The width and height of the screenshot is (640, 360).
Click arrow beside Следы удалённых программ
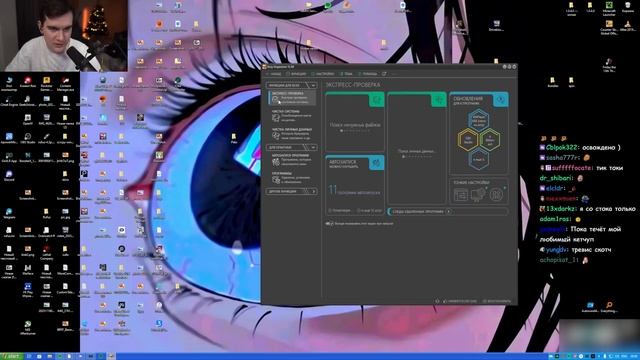click(448, 211)
